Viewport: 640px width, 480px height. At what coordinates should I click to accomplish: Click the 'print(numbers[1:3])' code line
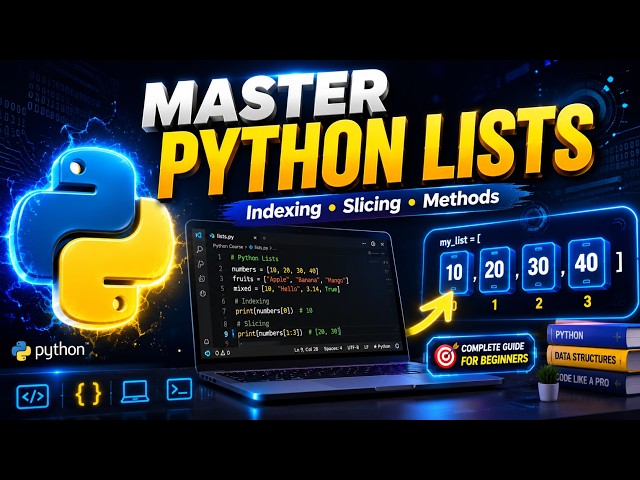tap(289, 333)
